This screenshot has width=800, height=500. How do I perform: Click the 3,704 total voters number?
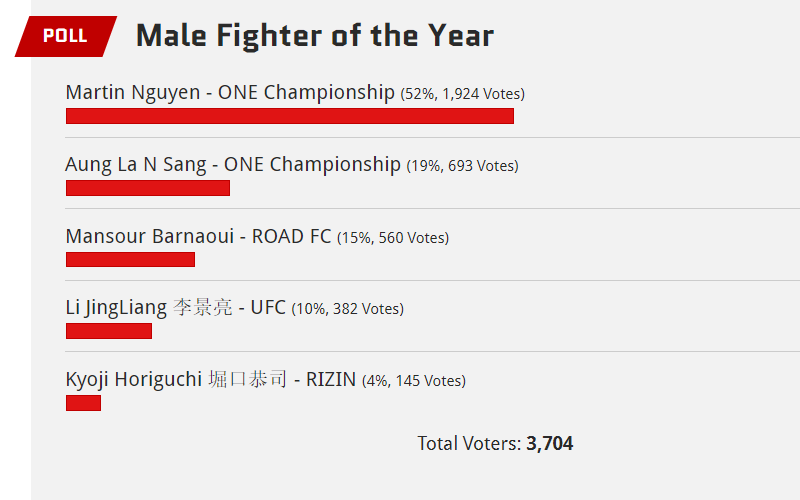549,443
